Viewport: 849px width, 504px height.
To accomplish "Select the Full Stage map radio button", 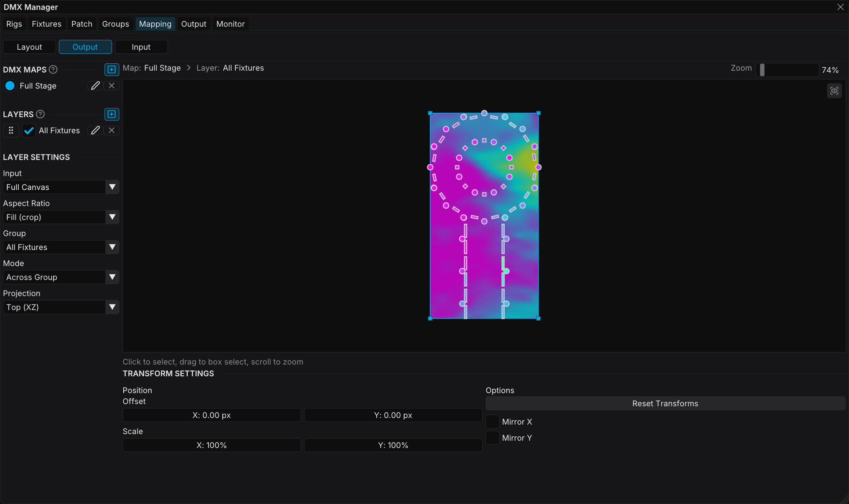I will pyautogui.click(x=10, y=86).
